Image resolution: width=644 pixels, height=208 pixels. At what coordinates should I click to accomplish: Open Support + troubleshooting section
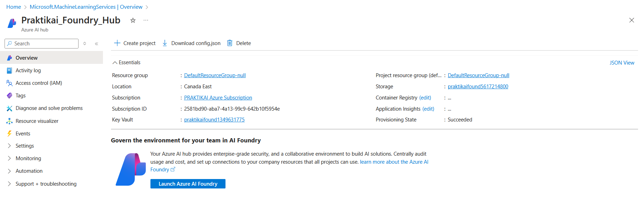(x=46, y=184)
